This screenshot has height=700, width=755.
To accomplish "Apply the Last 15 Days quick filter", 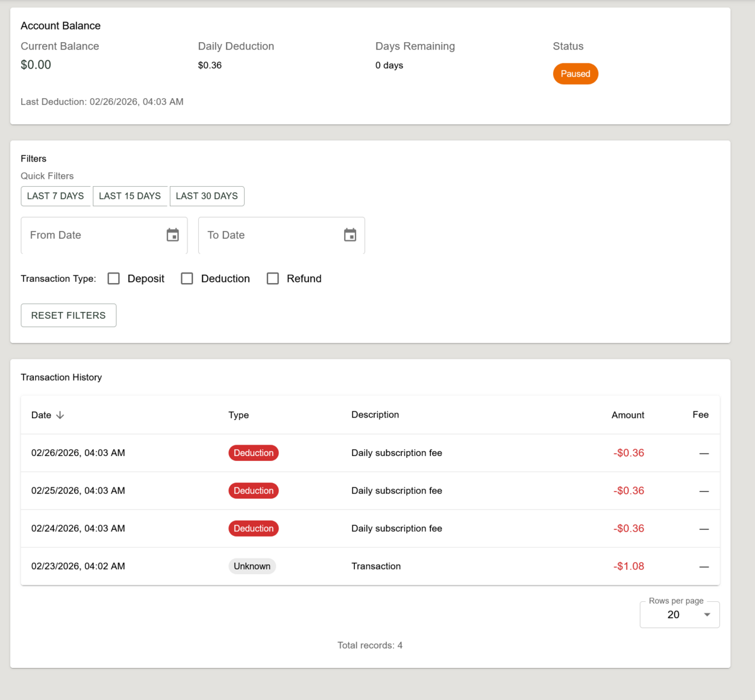I will (x=130, y=196).
